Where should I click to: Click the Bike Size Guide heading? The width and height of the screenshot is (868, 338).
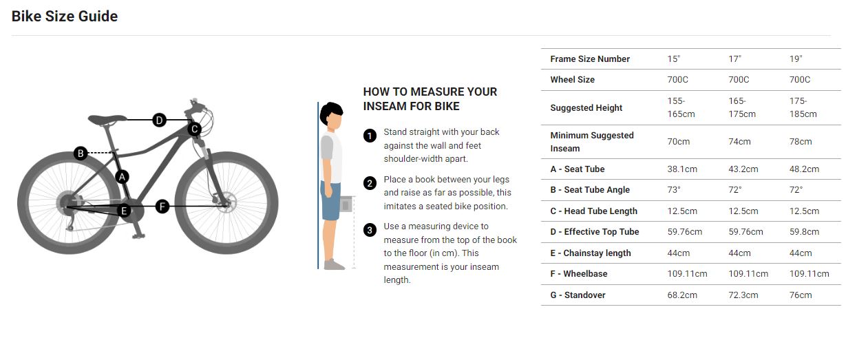65,17
